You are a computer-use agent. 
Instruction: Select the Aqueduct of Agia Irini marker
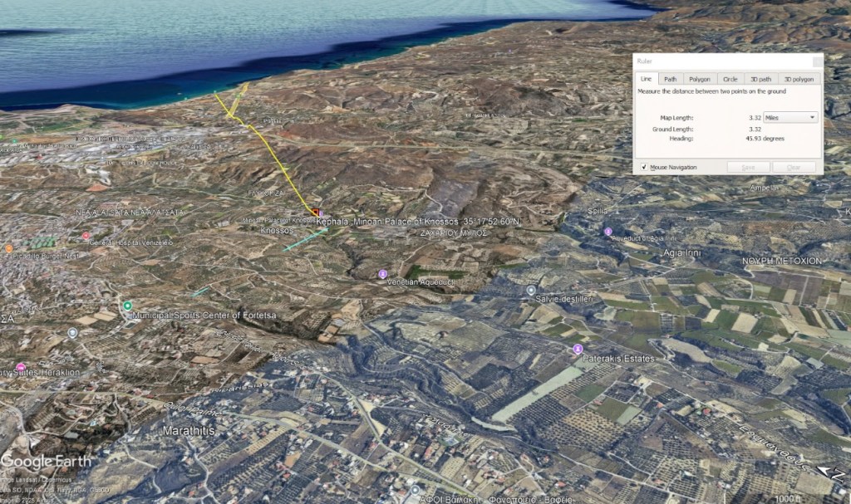608,232
